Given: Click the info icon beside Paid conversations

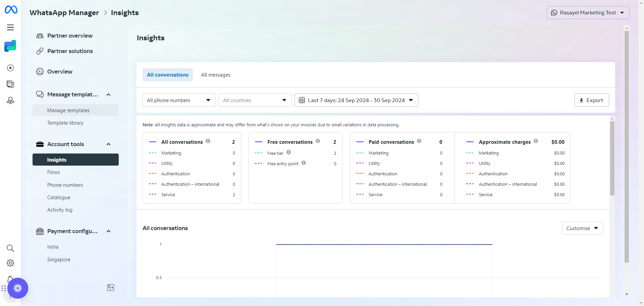Looking at the screenshot, I should click(x=419, y=141).
